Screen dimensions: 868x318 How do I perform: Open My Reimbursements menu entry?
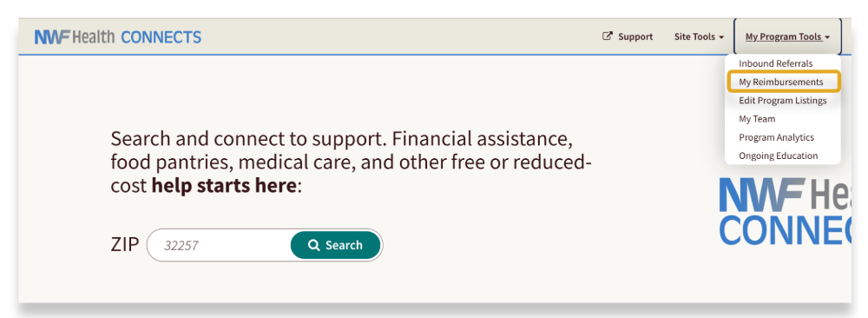(781, 82)
